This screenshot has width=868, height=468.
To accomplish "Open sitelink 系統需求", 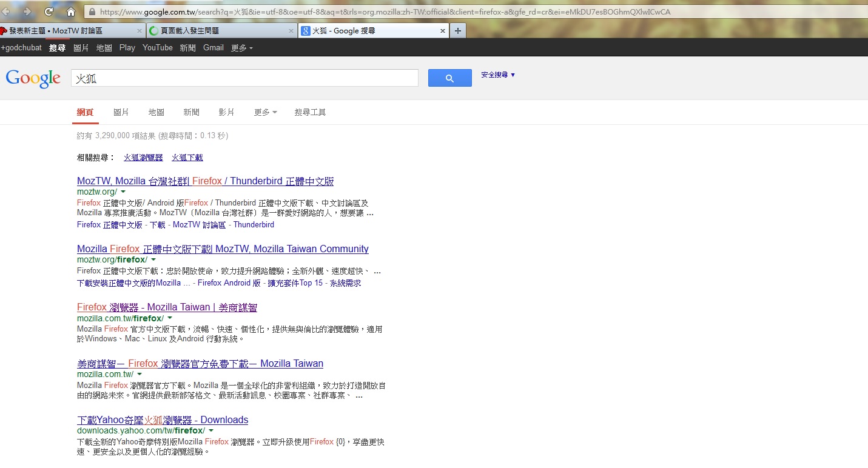I will click(x=346, y=283).
